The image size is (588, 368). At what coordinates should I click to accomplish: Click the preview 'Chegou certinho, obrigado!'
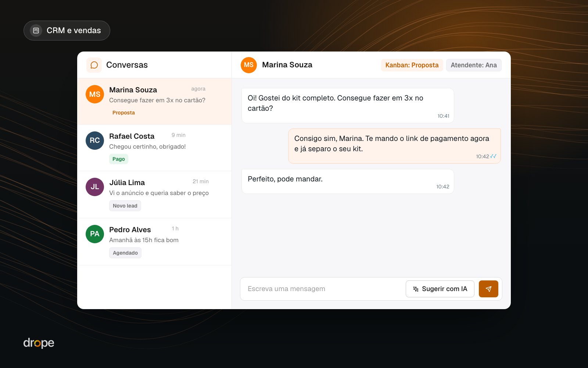pyautogui.click(x=147, y=146)
